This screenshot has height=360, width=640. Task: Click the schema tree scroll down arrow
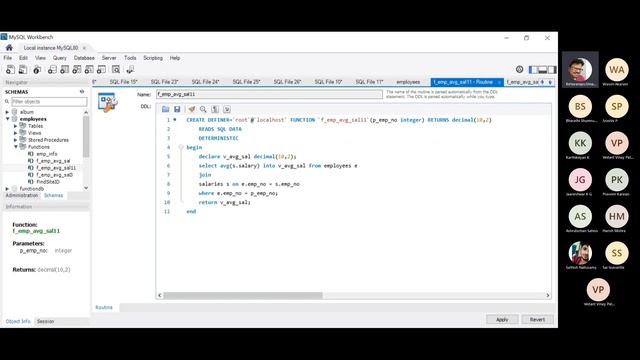click(86, 188)
